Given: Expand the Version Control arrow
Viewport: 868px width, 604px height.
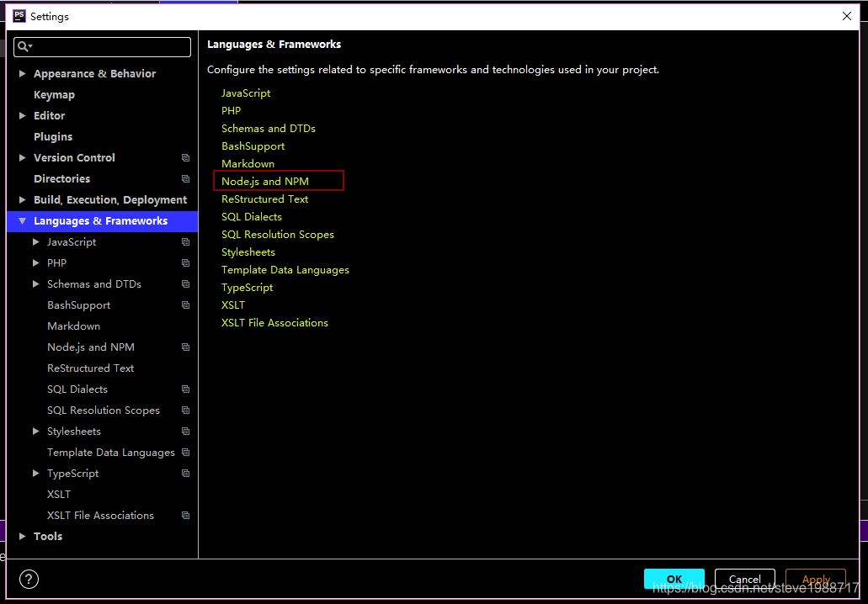Looking at the screenshot, I should (22, 157).
